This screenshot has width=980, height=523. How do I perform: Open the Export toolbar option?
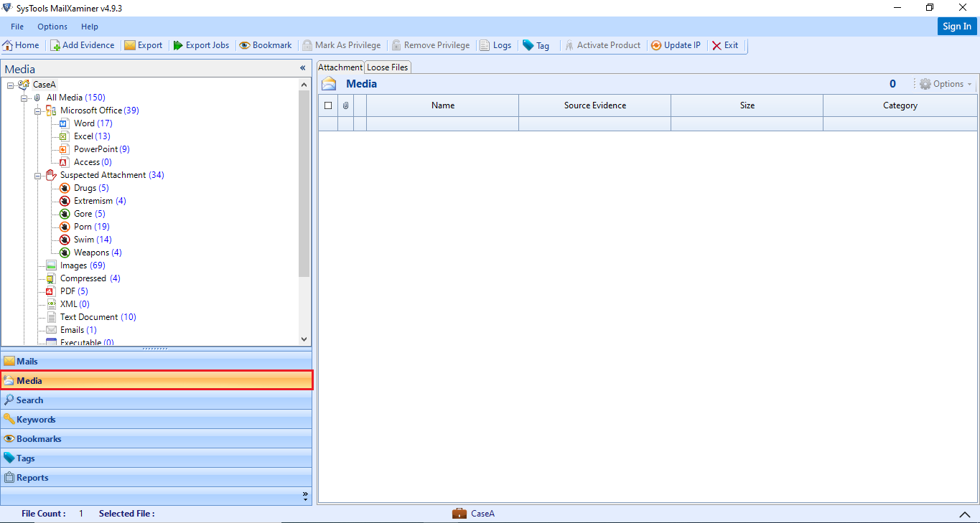pyautogui.click(x=144, y=45)
